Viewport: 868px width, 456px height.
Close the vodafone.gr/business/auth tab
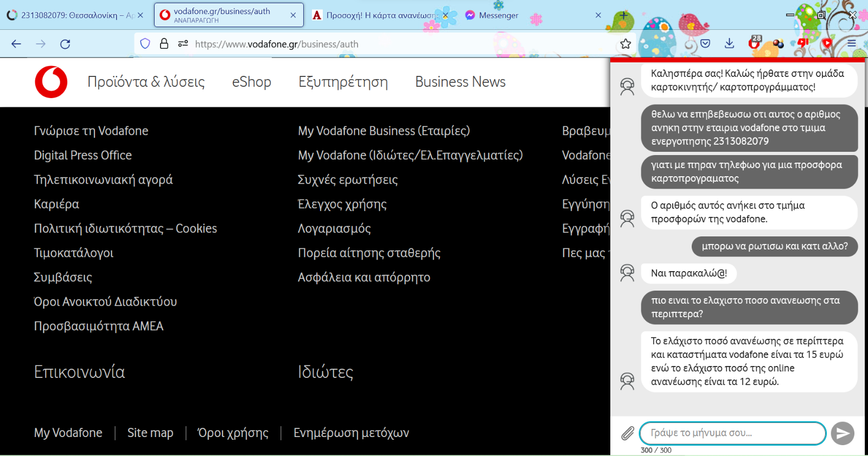293,15
